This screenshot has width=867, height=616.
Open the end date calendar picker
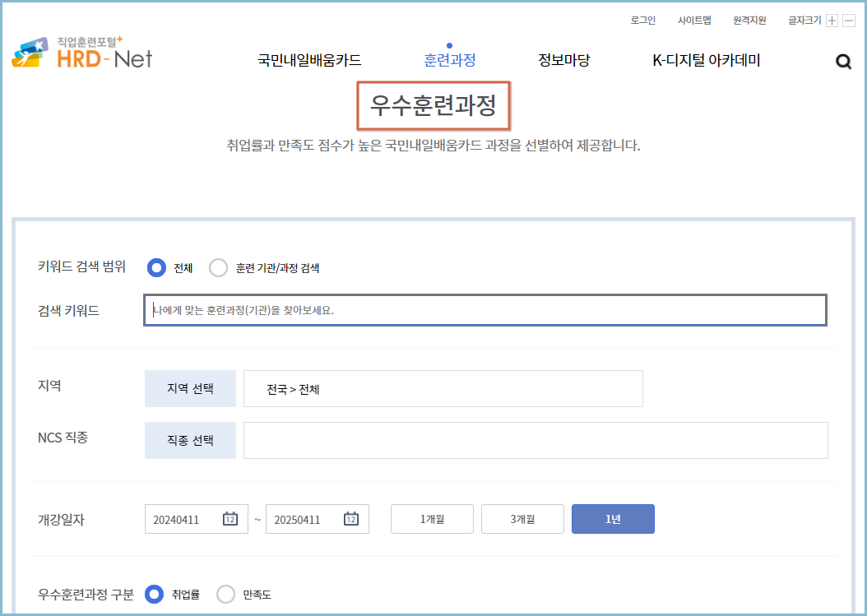355,518
